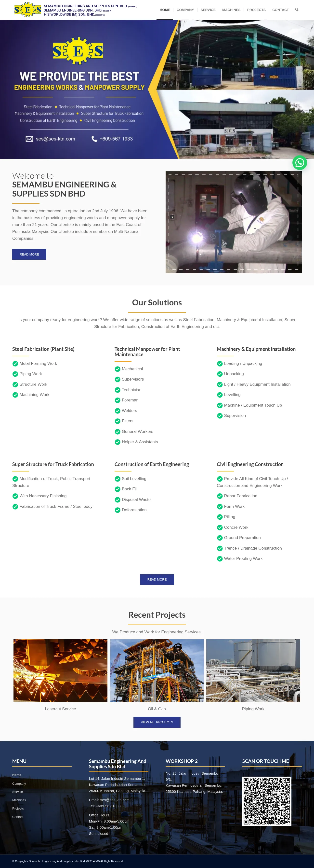Screen dimensions: 314x868
Task: Click Read More below Our Solutions lists
Action: coord(157,579)
